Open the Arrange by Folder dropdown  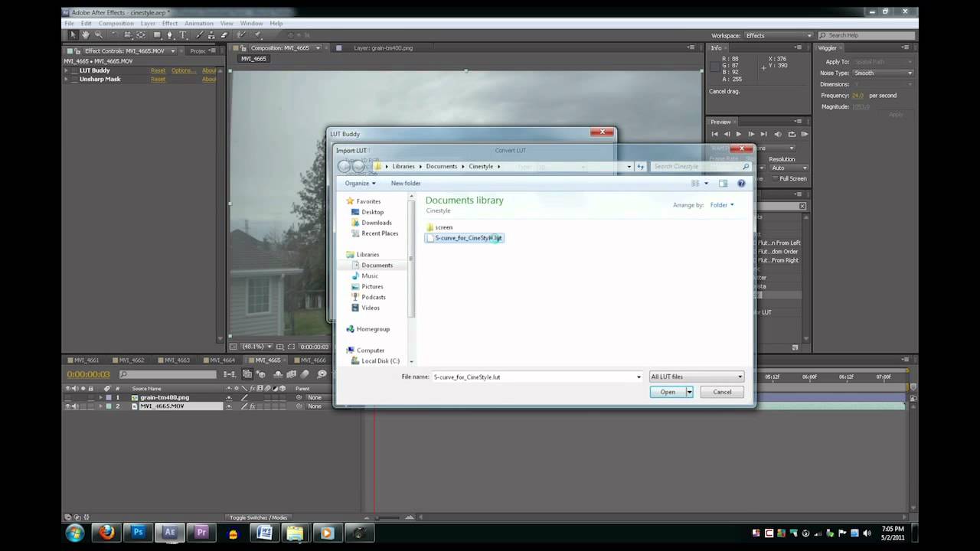coord(722,205)
